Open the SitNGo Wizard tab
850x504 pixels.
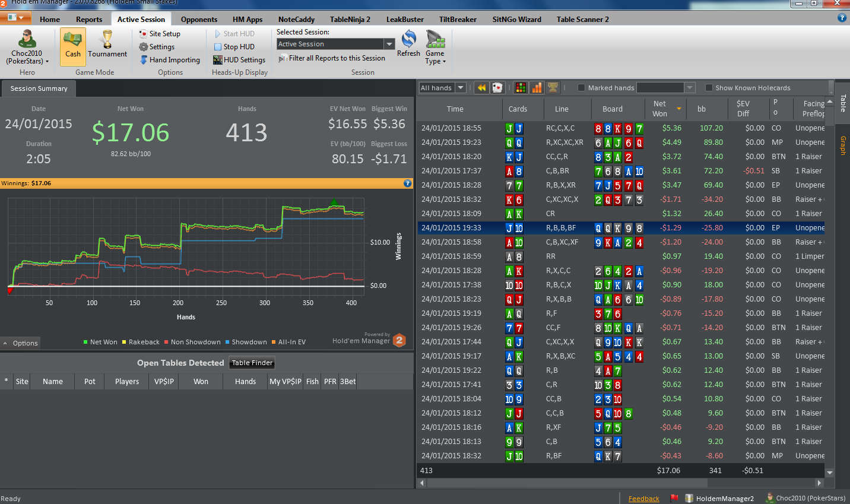click(x=516, y=20)
